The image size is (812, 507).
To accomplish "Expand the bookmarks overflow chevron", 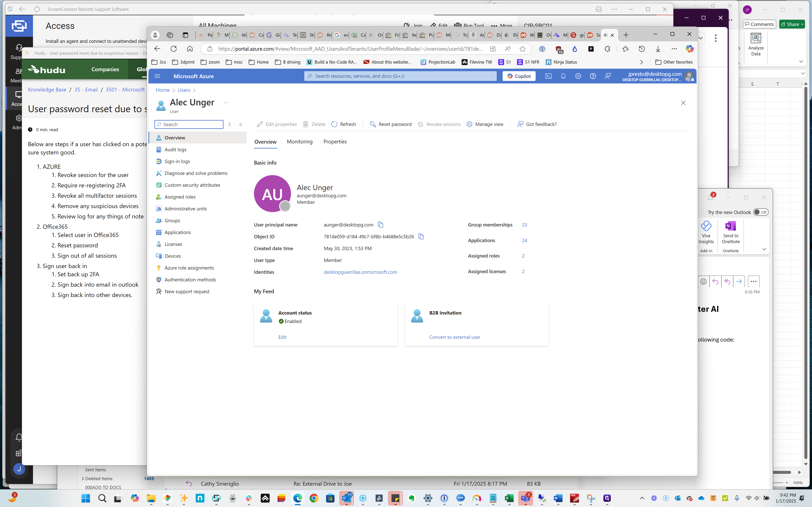I will [x=641, y=62].
